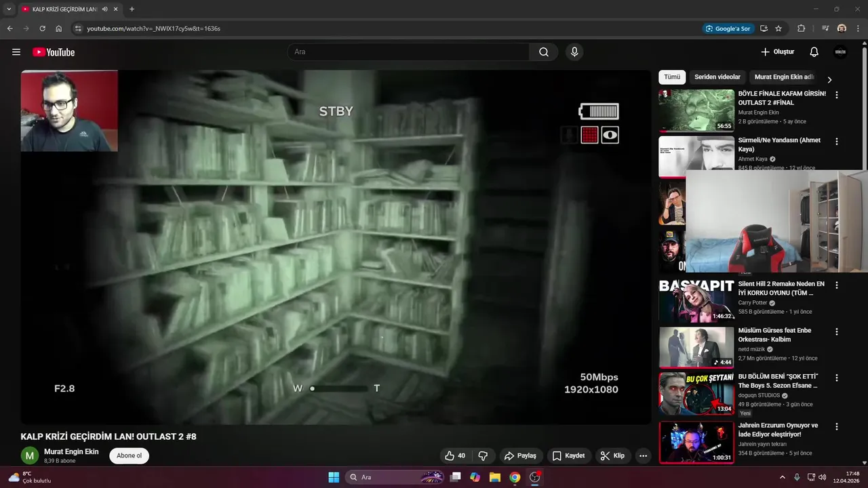This screenshot has height=488, width=868.
Task: Open Müslüm Gürses Kalbim video title
Action: 774,335
